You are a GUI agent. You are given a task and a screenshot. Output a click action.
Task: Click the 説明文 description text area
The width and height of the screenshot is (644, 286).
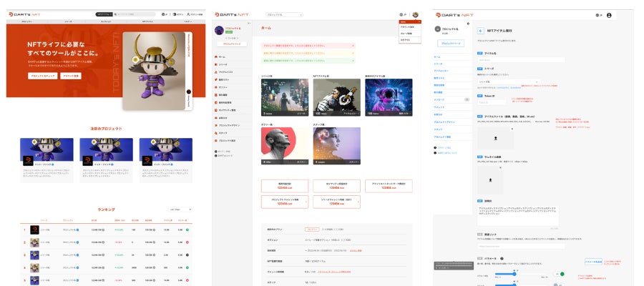point(518,216)
